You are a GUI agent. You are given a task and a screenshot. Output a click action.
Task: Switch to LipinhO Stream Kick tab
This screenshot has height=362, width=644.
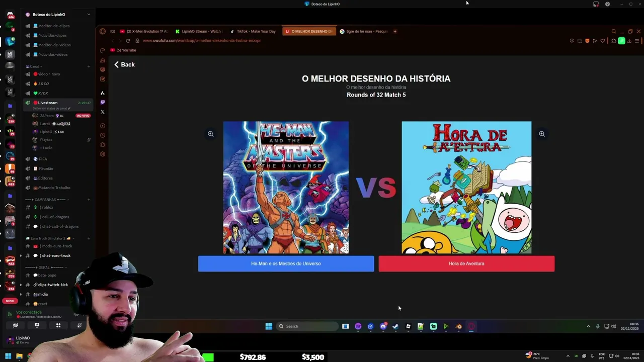point(199,31)
